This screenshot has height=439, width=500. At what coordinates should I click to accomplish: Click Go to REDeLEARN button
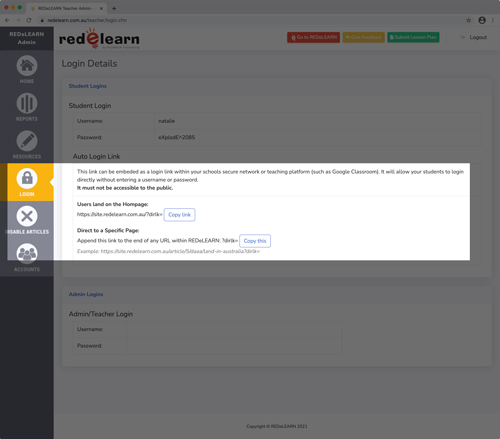click(314, 37)
